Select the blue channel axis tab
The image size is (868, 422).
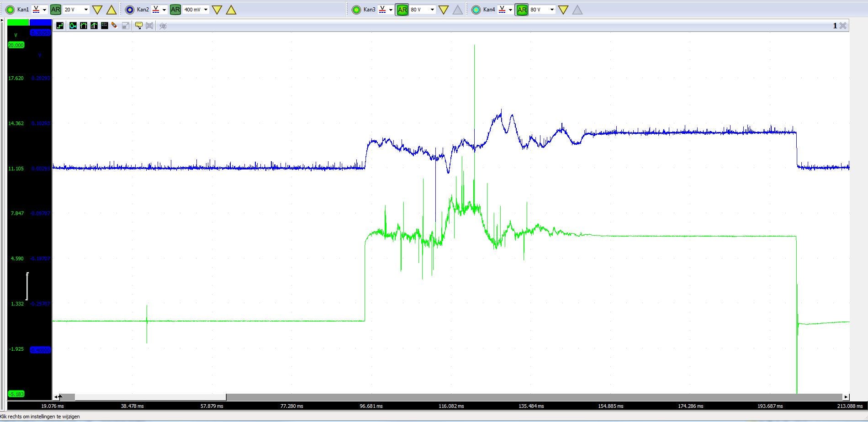pos(40,22)
